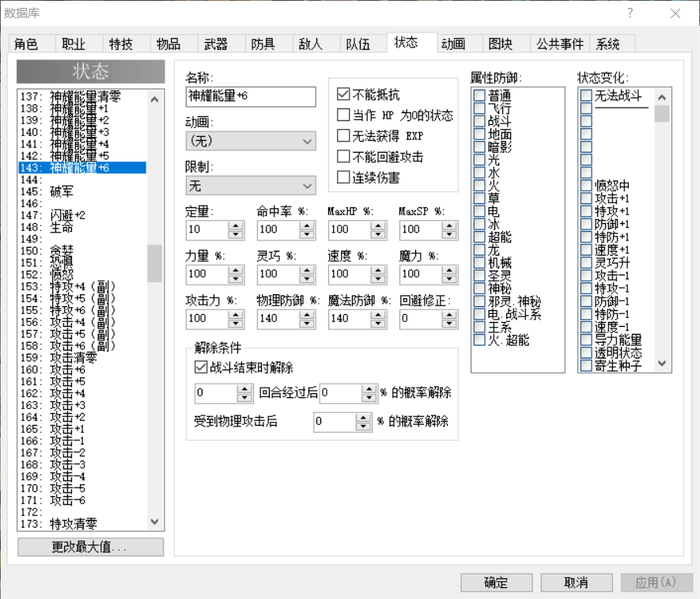
Task: Increase the 灵巧 % value by one step
Action: tap(307, 271)
